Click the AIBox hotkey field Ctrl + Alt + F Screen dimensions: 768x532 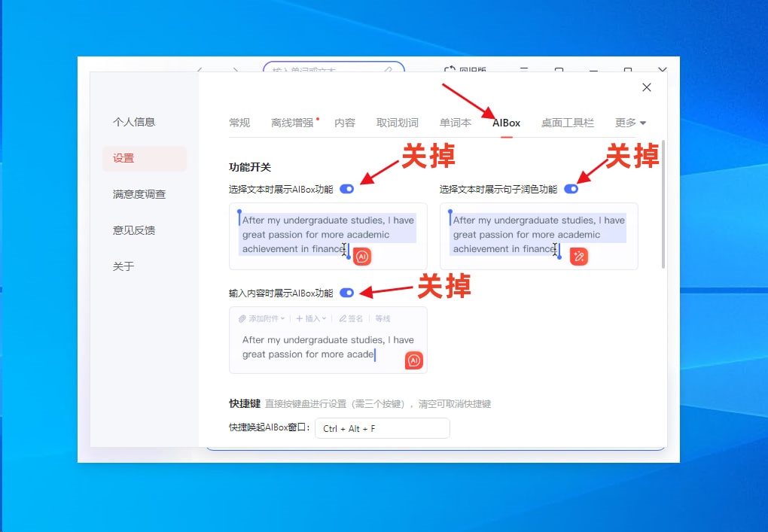382,428
